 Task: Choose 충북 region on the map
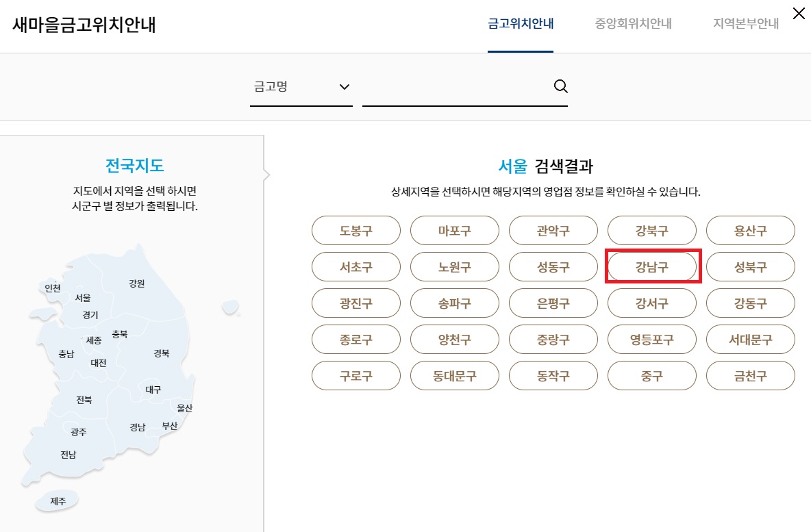(x=120, y=334)
